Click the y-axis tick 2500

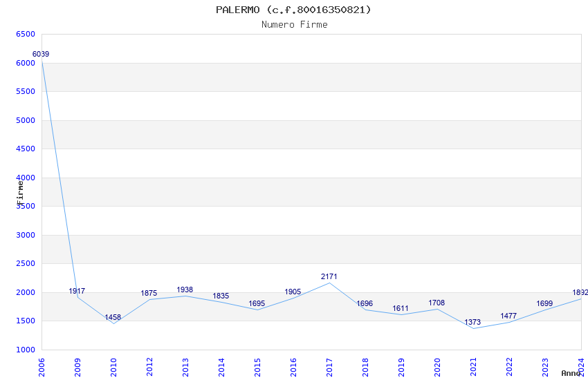click(x=26, y=263)
